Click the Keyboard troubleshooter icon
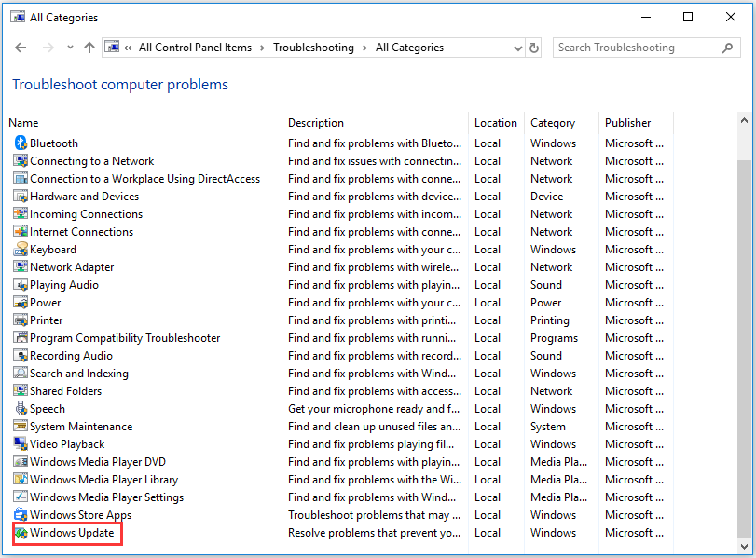Screen dimensions: 756x558 21,249
